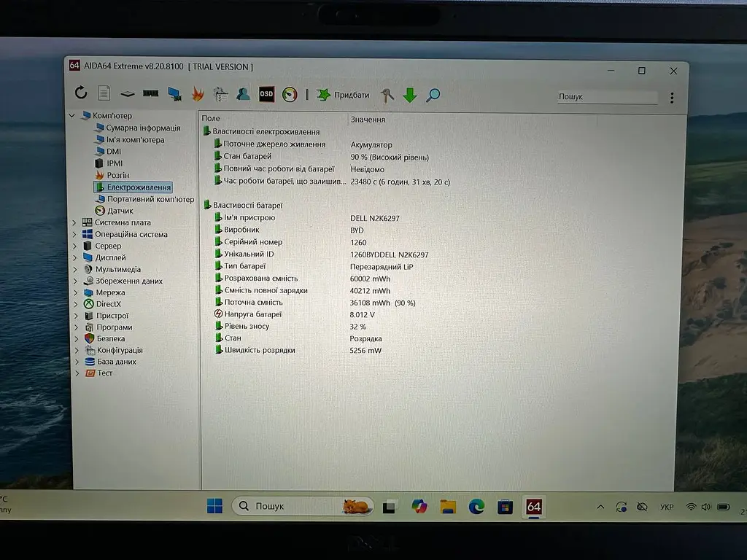Expand the Дисплей node
The width and height of the screenshot is (747, 560).
coord(75,257)
